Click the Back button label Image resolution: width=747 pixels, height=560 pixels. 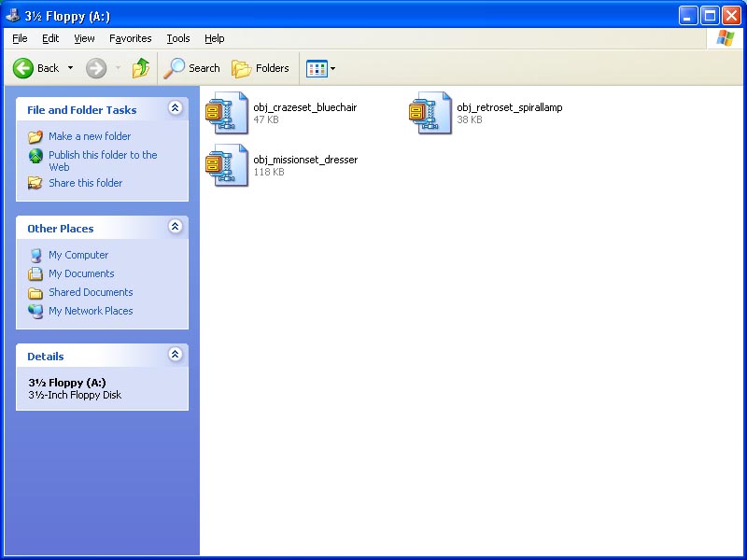pos(49,68)
